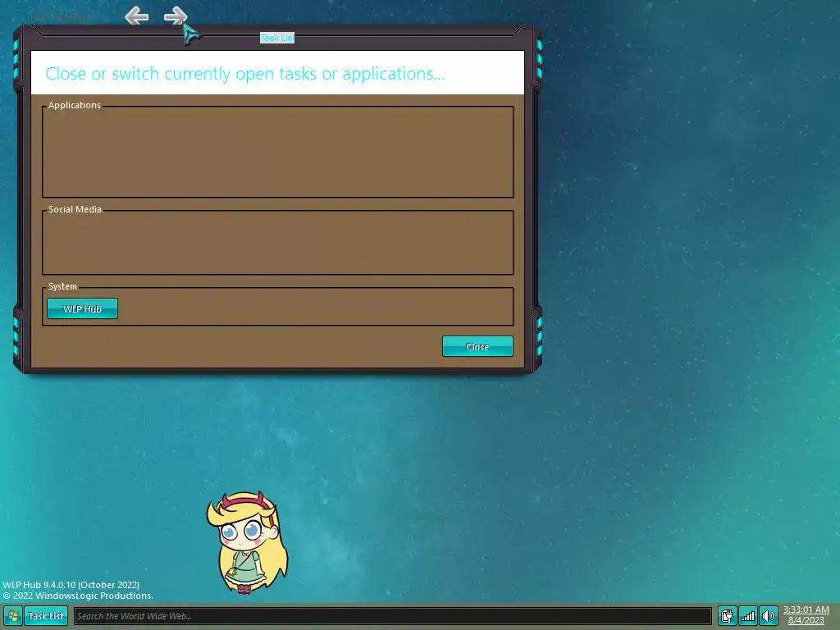This screenshot has height=630, width=840.
Task: Click the speaker volume tray icon
Action: coord(769,616)
